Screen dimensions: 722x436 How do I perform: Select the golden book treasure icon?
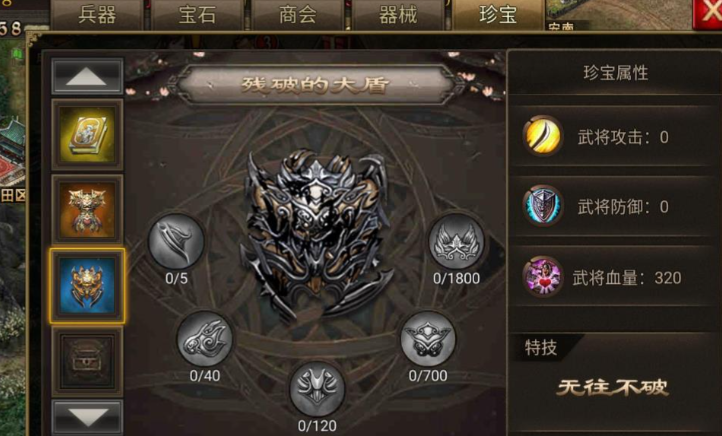coord(87,135)
